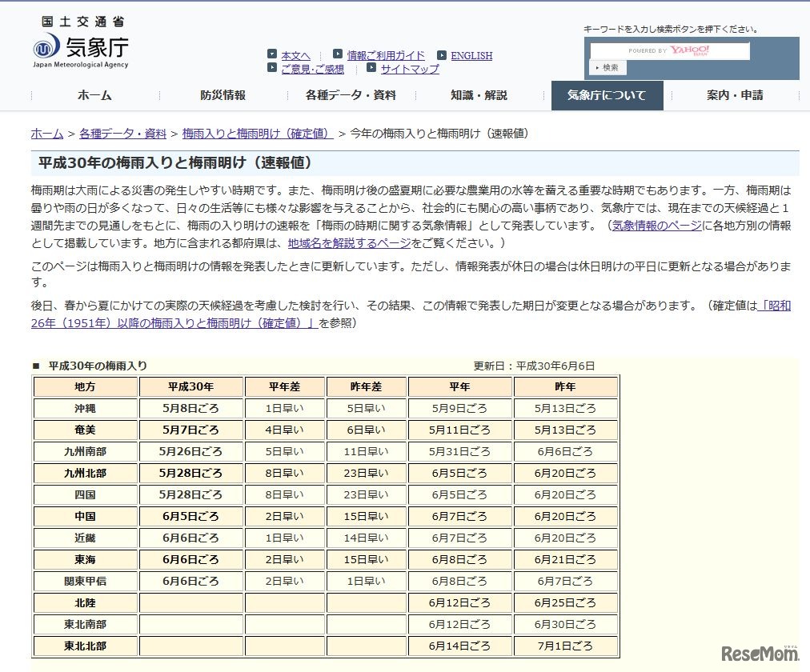Select the 九州南部 row label
Viewport: 810px width, 672px height.
pyautogui.click(x=85, y=452)
